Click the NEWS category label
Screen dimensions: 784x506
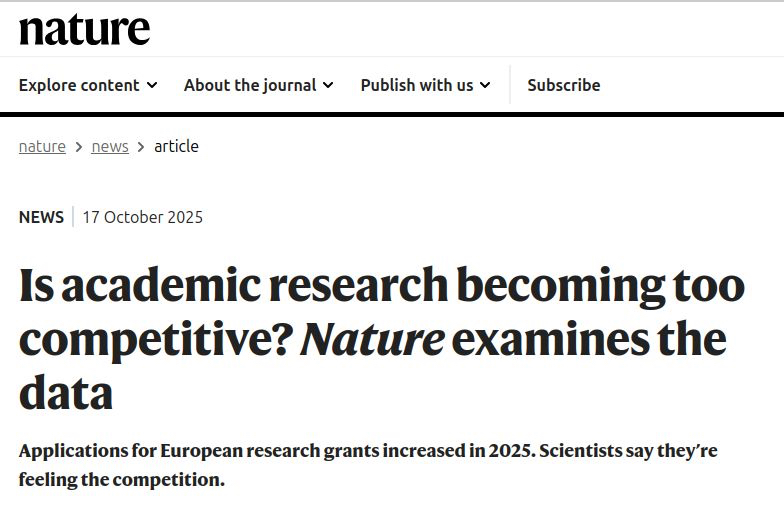coord(41,217)
